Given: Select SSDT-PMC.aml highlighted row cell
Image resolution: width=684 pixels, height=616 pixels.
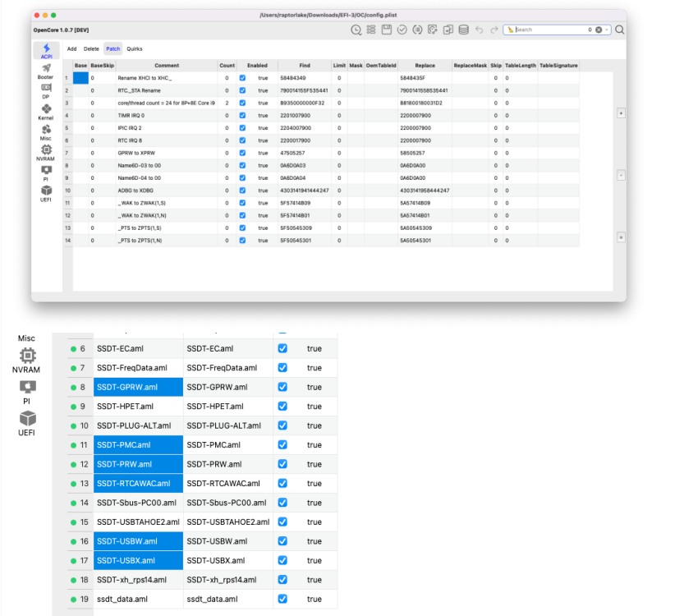Looking at the screenshot, I should (138, 445).
